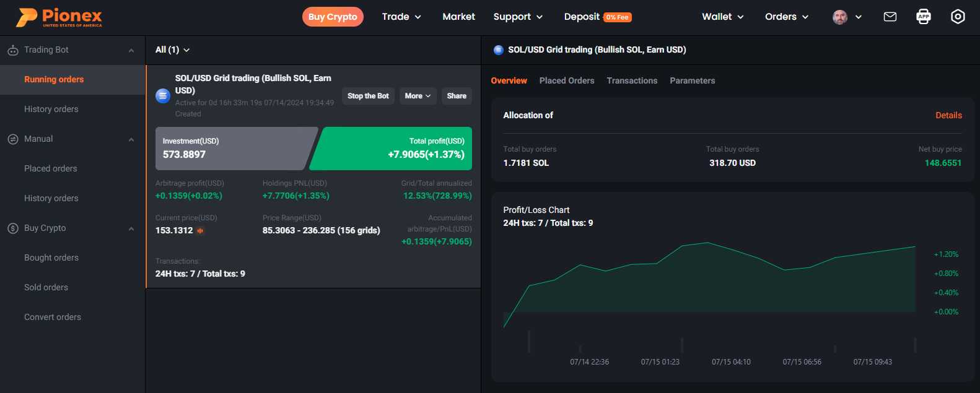Open Deposit with 0% fee
Image resolution: width=980 pixels, height=393 pixels.
coord(598,17)
